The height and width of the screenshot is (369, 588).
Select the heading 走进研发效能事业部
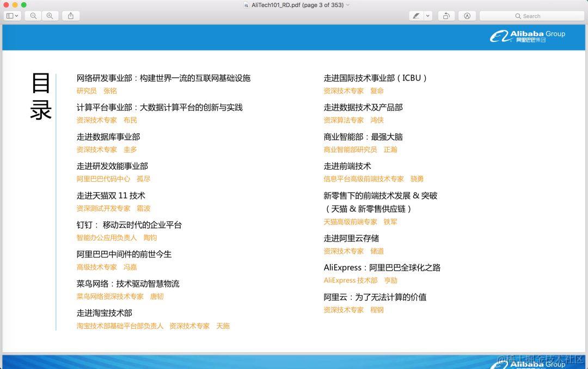pyautogui.click(x=112, y=166)
